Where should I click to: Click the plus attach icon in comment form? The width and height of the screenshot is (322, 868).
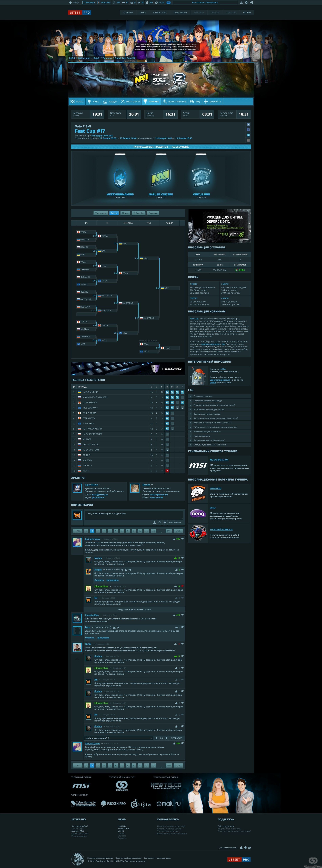pos(165,522)
